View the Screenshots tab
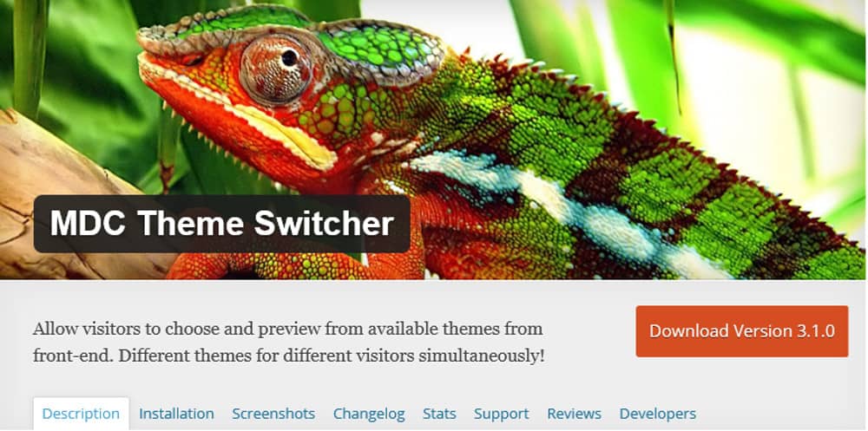Image resolution: width=868 pixels, height=431 pixels. (273, 414)
